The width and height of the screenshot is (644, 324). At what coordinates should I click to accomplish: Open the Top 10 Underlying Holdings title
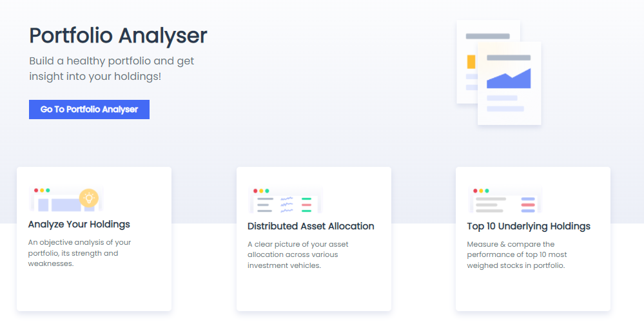coord(529,226)
